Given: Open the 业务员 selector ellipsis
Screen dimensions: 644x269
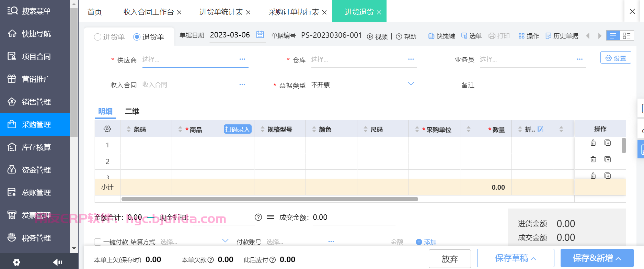Looking at the screenshot, I should [580, 59].
